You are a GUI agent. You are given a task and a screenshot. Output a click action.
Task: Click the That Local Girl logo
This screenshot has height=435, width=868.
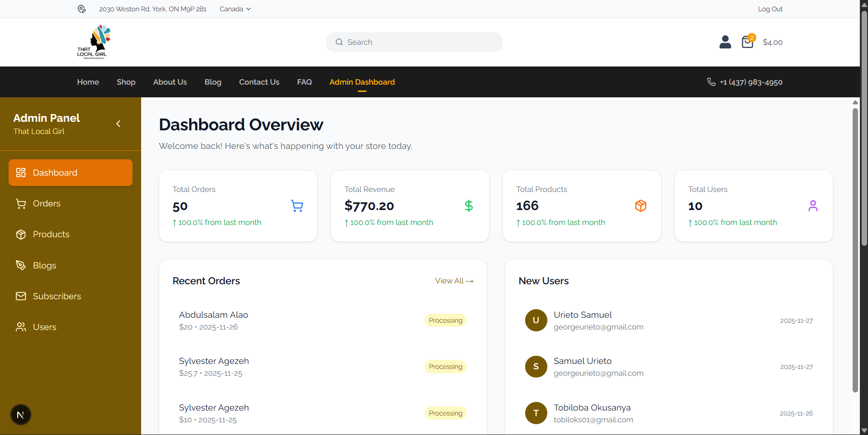94,42
